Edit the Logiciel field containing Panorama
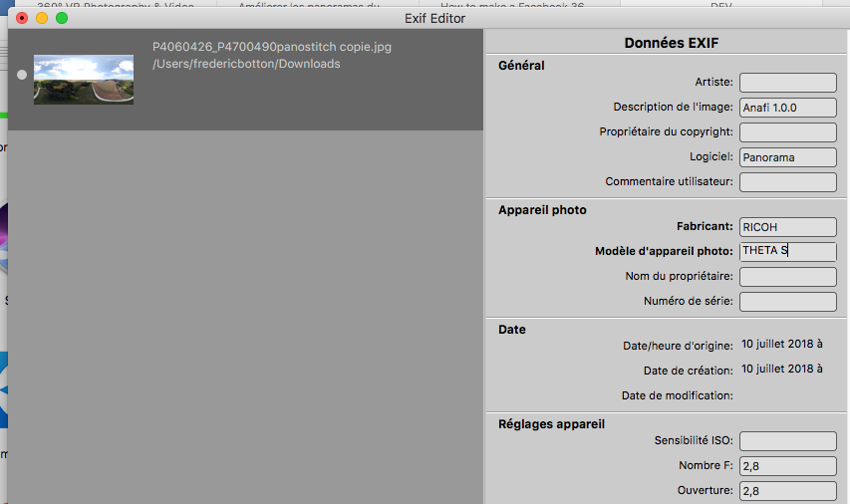The width and height of the screenshot is (850, 504). coord(787,157)
